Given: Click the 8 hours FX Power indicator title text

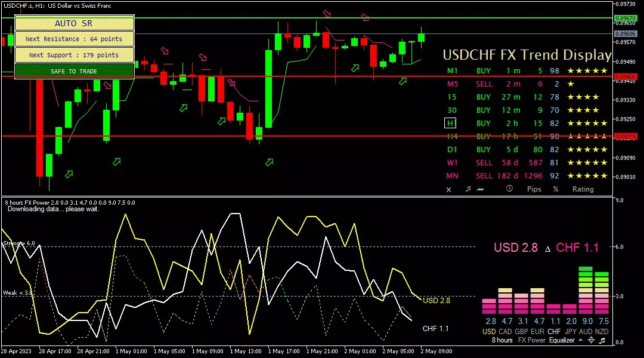Looking at the screenshot, I should pos(70,203).
